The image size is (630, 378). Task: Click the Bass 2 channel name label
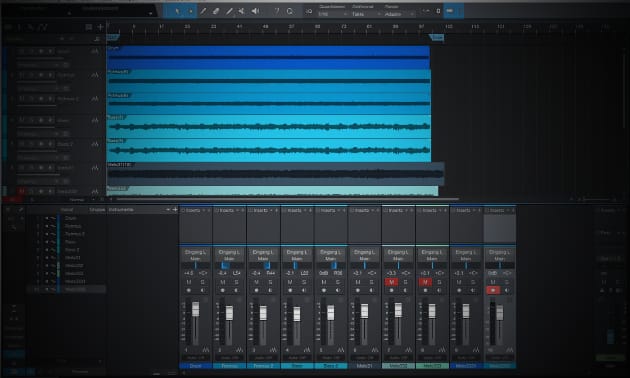point(331,366)
